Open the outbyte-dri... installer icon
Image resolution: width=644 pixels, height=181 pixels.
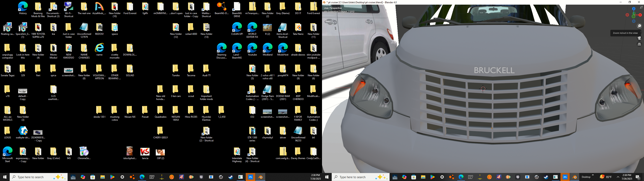[23, 132]
